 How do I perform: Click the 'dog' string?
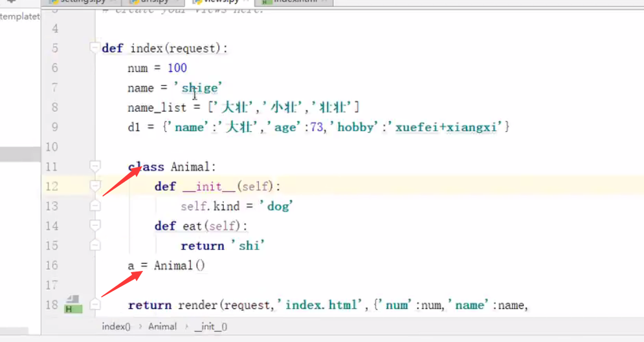pos(277,206)
